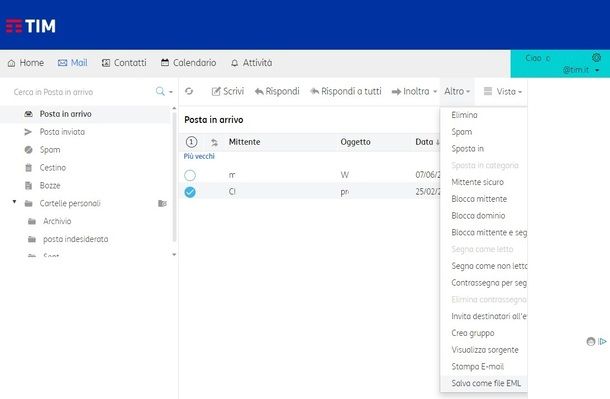Choose Contrassegna per seguito option
The height and width of the screenshot is (399, 610).
(x=489, y=283)
